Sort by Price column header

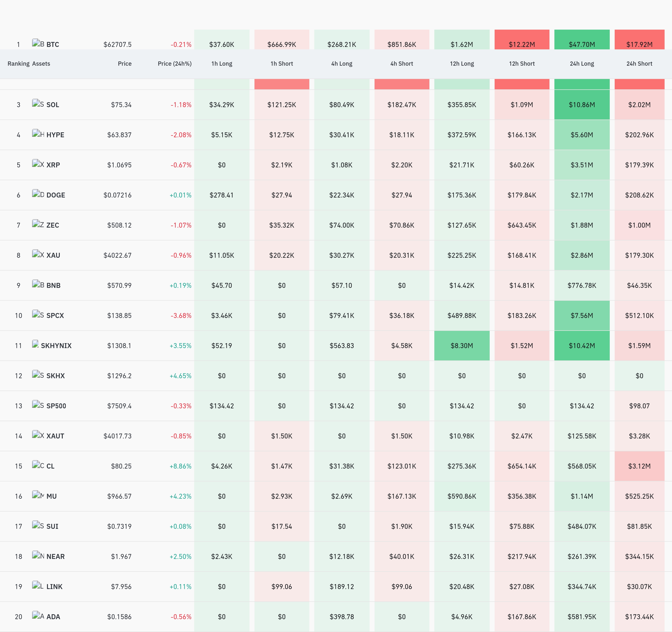point(125,63)
